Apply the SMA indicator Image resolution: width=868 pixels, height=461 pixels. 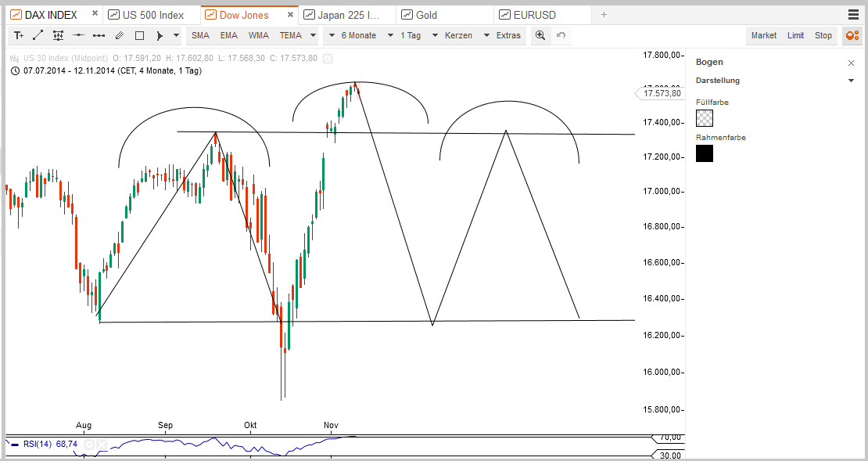(x=200, y=35)
